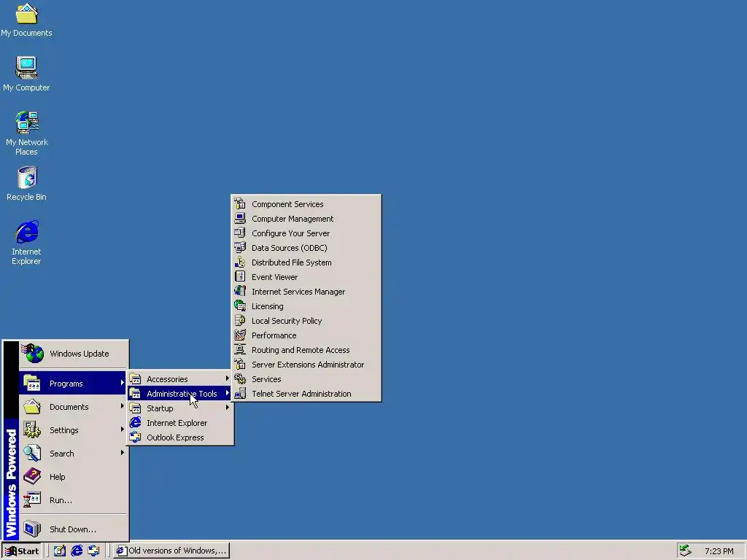The image size is (747, 560).
Task: Click the Start button
Action: (22, 551)
